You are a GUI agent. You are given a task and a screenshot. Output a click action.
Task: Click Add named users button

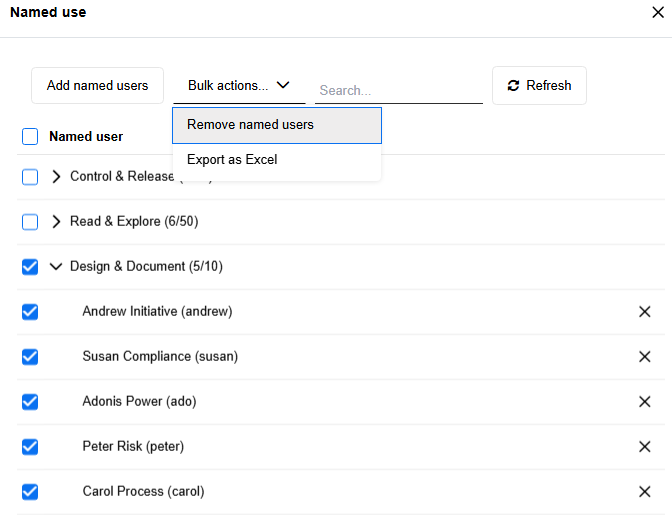97,85
